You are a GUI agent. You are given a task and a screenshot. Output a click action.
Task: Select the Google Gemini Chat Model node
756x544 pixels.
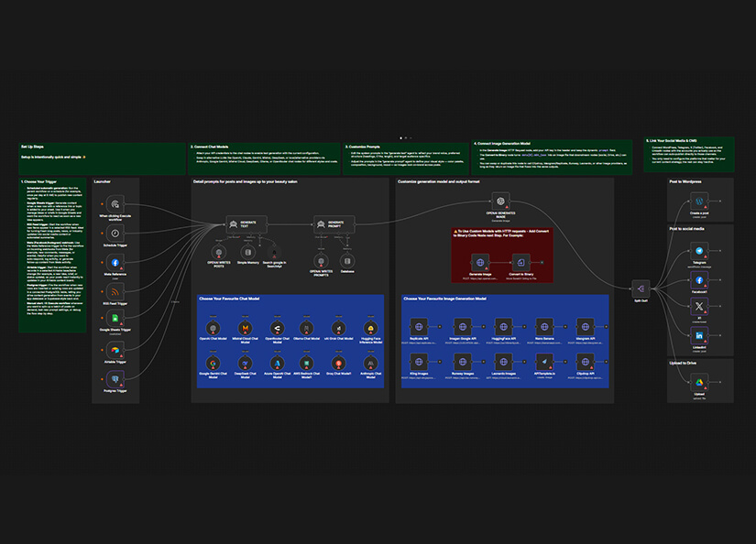tap(214, 364)
